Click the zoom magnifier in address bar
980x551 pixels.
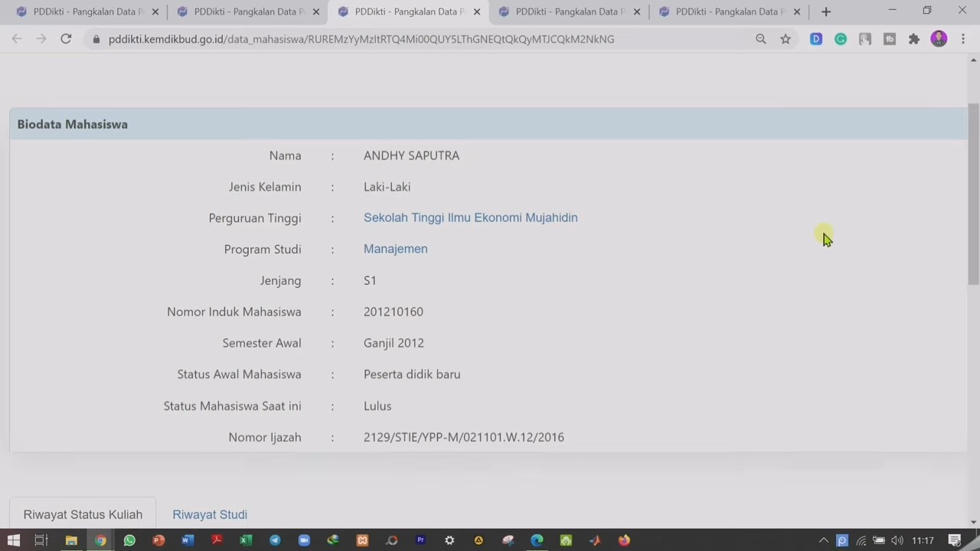click(x=760, y=39)
